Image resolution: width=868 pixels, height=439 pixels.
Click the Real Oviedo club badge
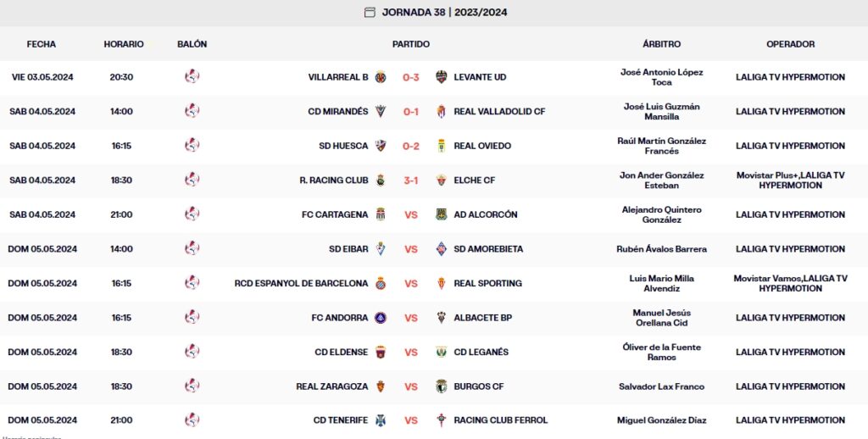pyautogui.click(x=441, y=146)
